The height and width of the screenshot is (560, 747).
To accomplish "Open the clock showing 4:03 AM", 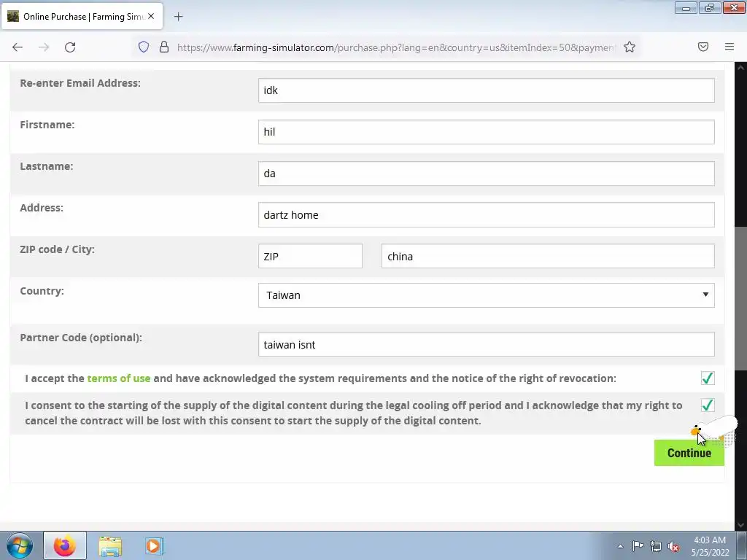I will pyautogui.click(x=710, y=546).
